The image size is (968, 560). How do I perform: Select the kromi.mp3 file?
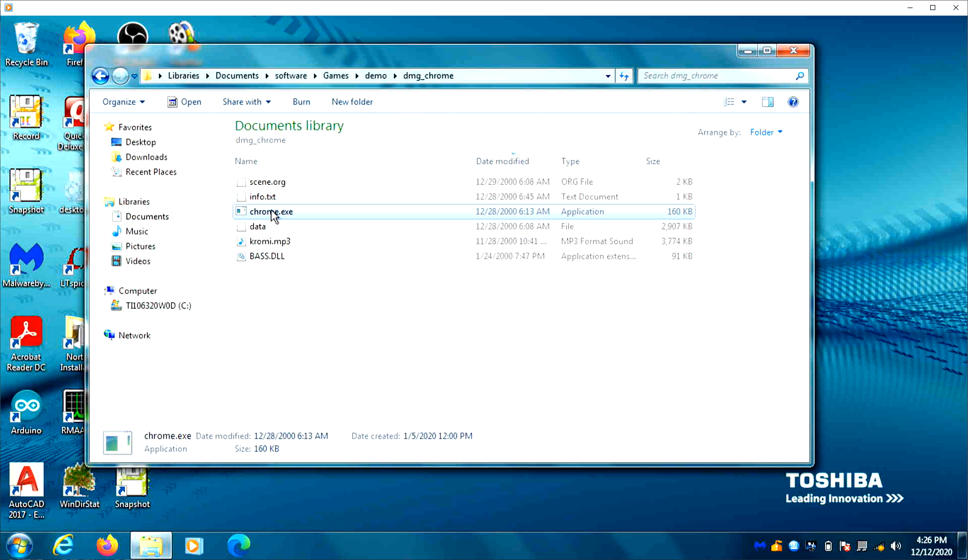tap(270, 241)
